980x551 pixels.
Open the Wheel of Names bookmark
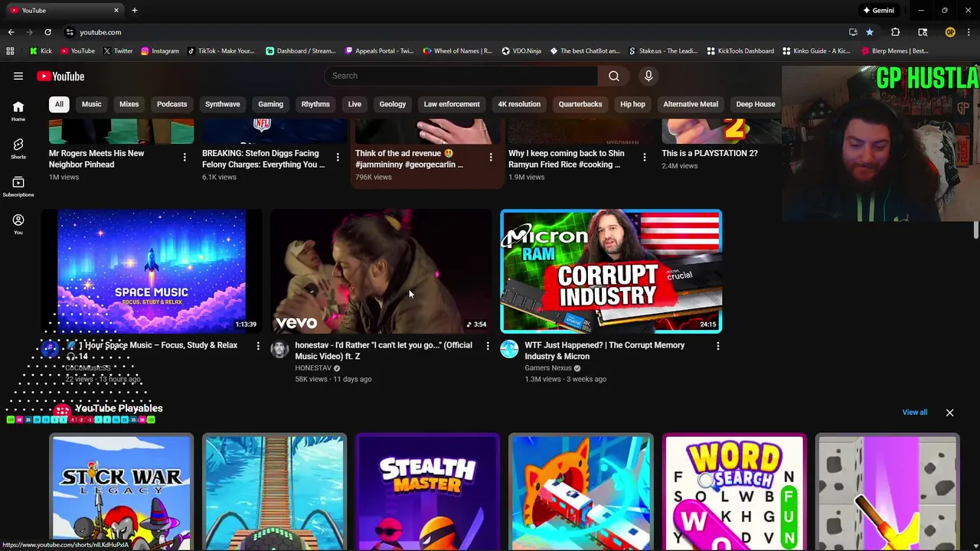click(x=457, y=51)
